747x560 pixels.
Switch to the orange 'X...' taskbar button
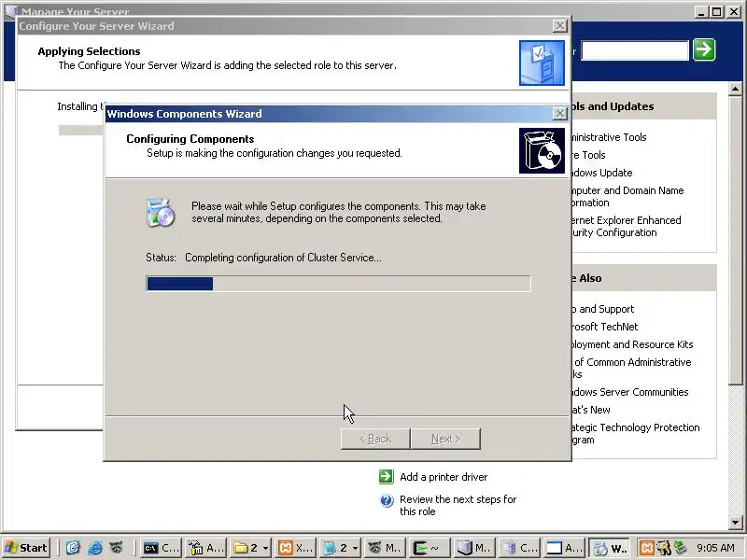click(295, 548)
